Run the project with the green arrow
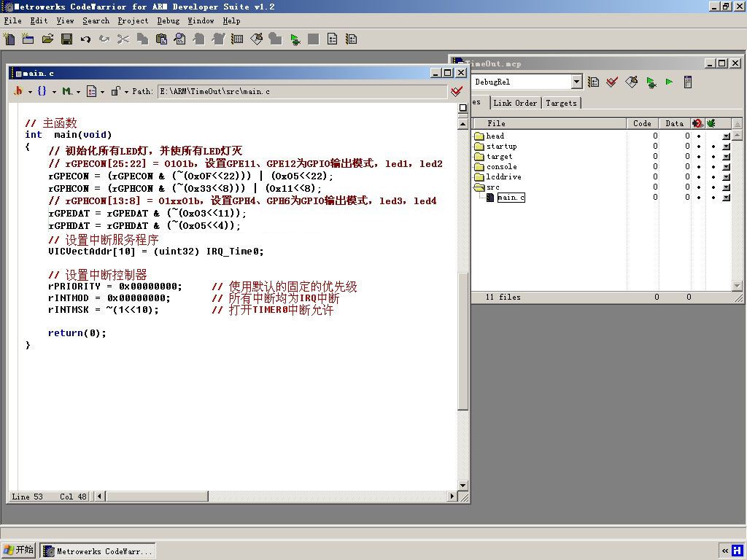747x560 pixels. (x=670, y=82)
